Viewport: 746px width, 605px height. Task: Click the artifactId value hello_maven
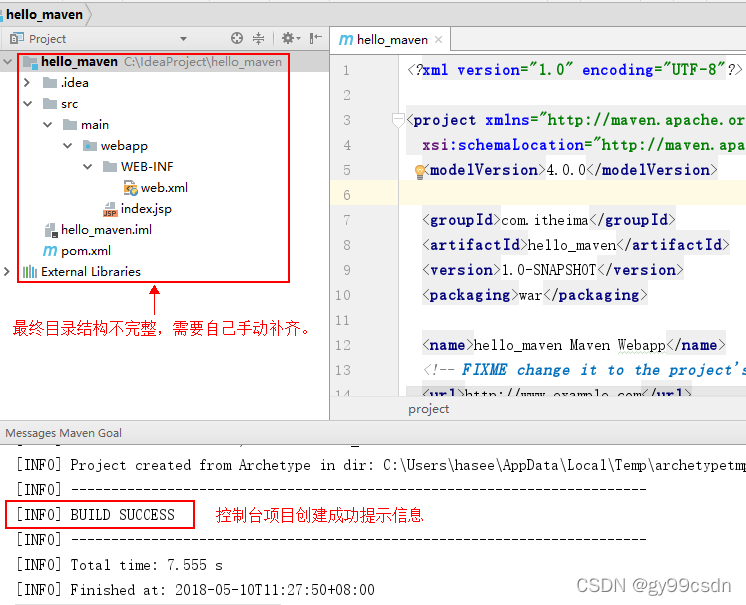[572, 245]
